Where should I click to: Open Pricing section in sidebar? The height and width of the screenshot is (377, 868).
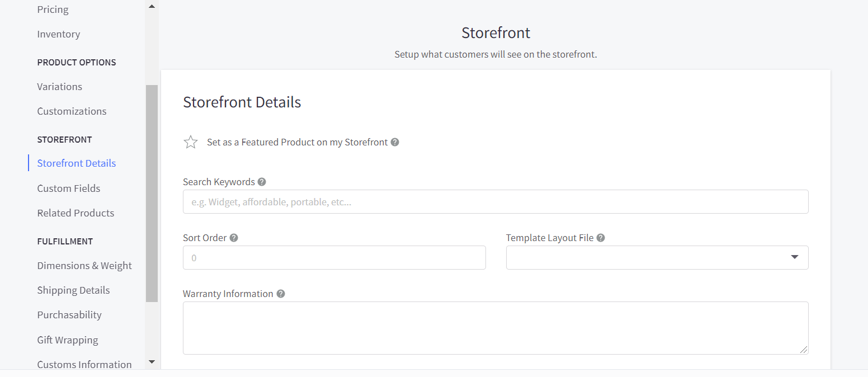click(x=53, y=10)
